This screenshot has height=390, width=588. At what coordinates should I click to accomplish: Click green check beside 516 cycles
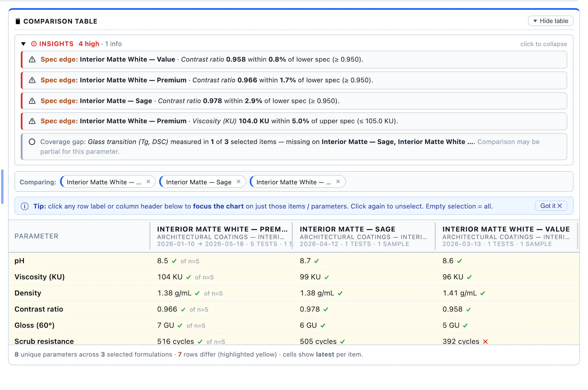tap(200, 342)
